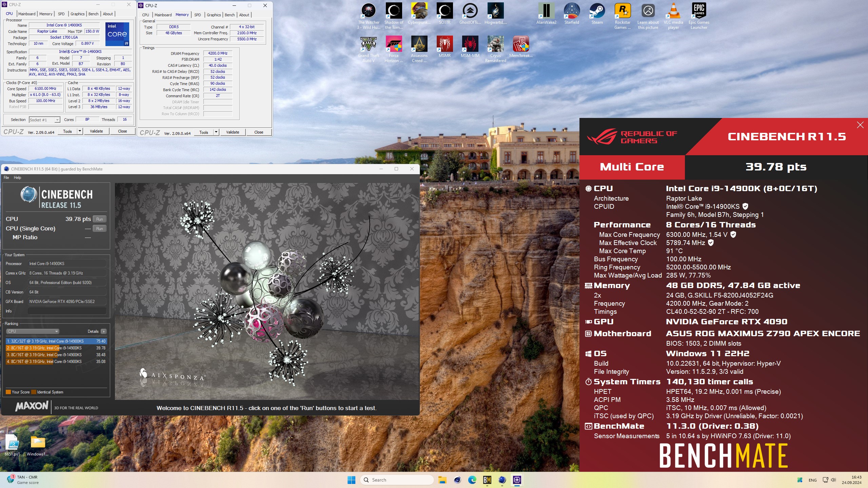
Task: Click Learn about this picture icon
Action: (x=648, y=16)
